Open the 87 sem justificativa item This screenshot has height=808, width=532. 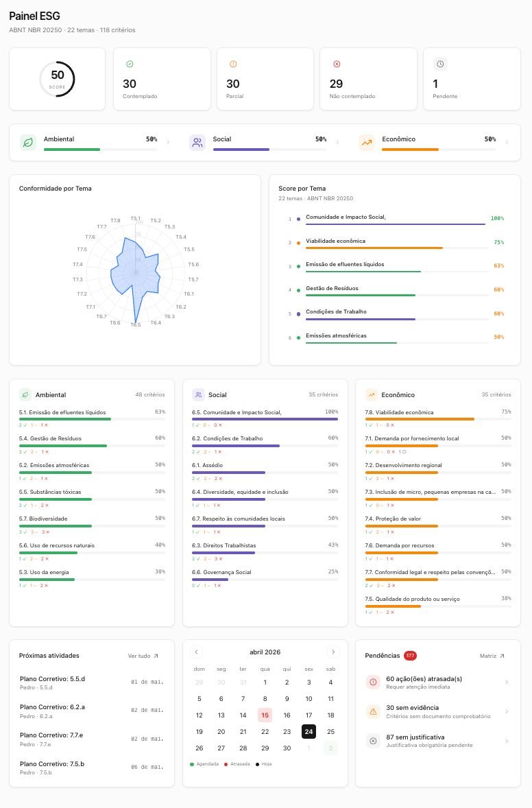tap(438, 741)
